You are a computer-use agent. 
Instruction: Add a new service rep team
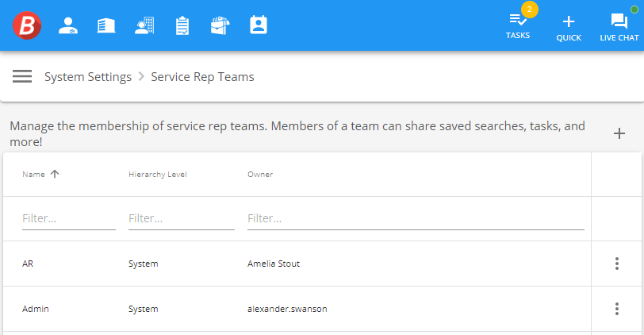click(619, 133)
